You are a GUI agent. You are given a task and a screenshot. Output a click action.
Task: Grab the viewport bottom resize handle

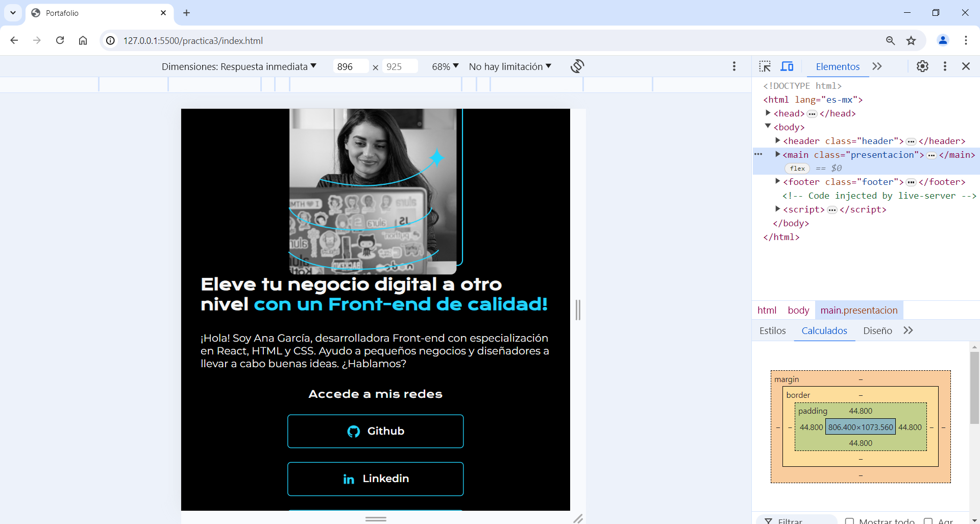pyautogui.click(x=376, y=518)
